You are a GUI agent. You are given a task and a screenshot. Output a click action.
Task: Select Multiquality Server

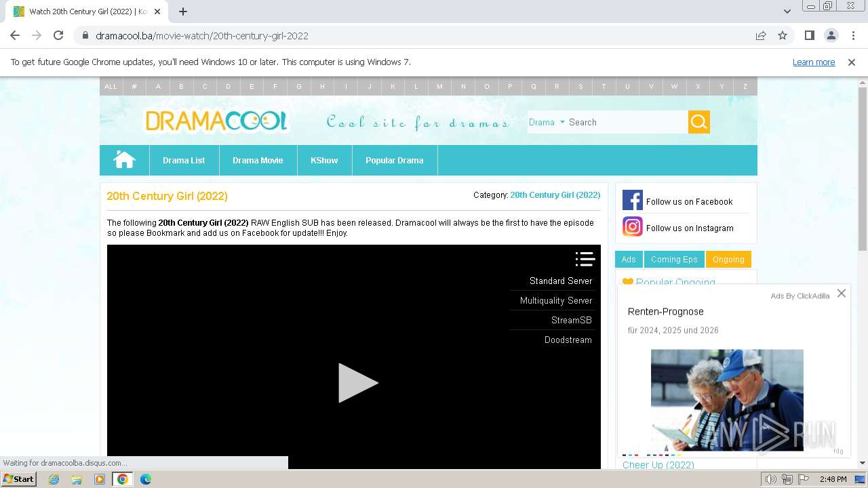[x=556, y=300]
